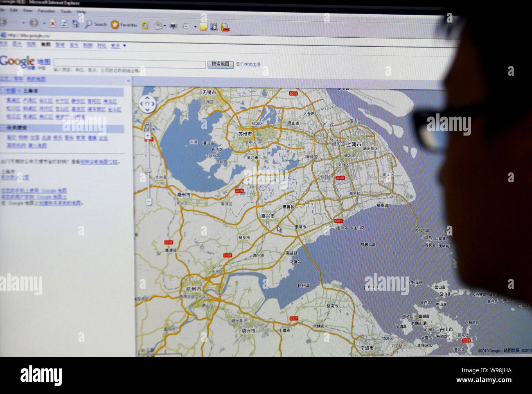This screenshot has height=394, width=532.
Task: Open the Tools menu
Action: (x=66, y=11)
